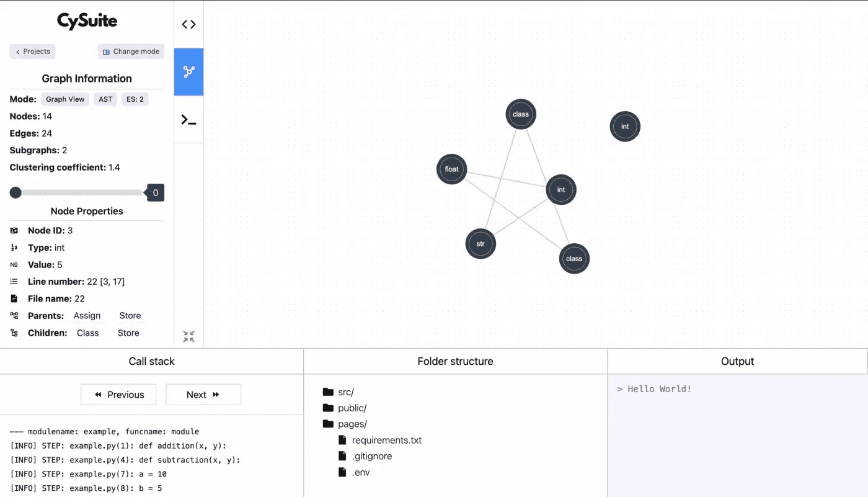Toggle the ES: 2 badge

click(x=135, y=99)
